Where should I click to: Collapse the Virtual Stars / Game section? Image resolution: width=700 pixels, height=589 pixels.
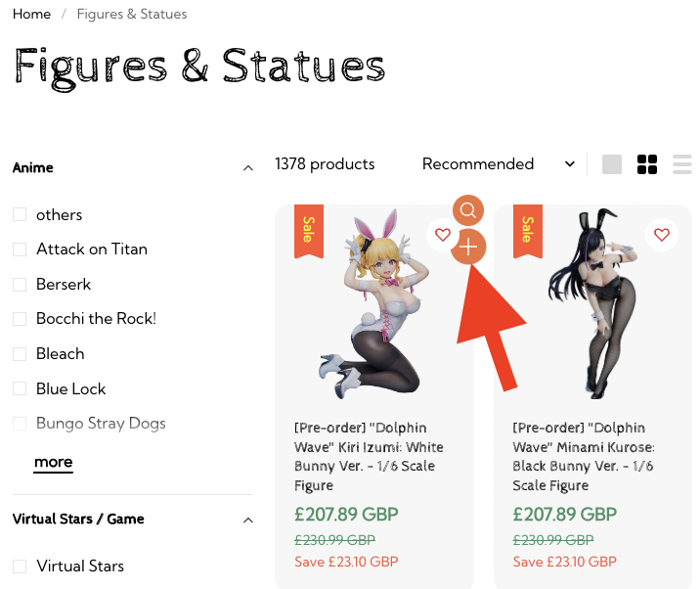pyautogui.click(x=247, y=520)
